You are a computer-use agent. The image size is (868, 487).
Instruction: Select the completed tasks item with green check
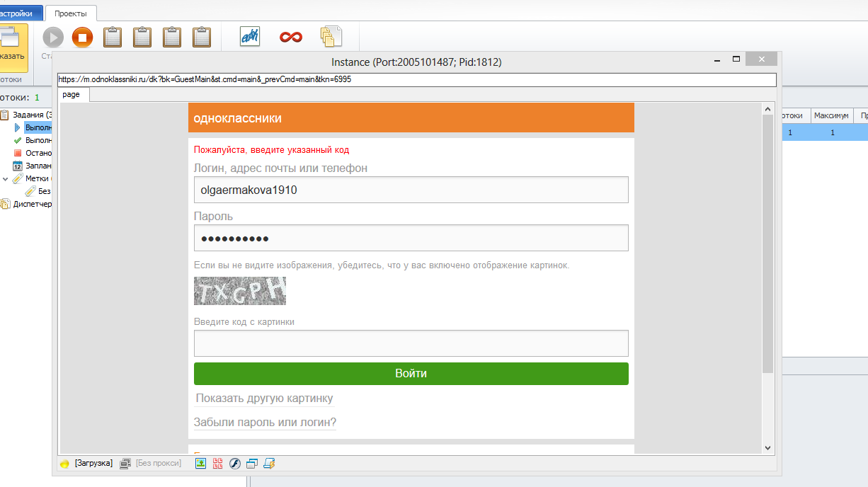tap(33, 140)
